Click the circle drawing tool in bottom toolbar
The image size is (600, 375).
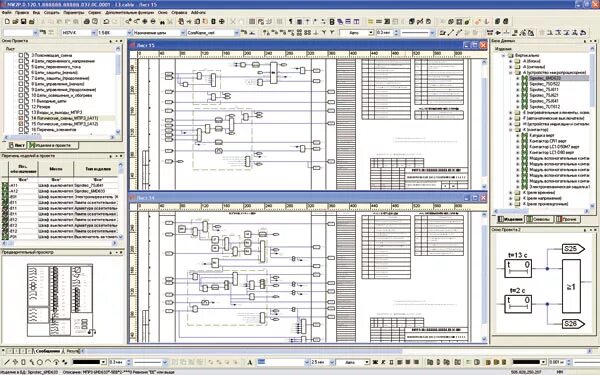pyautogui.click(x=40, y=362)
